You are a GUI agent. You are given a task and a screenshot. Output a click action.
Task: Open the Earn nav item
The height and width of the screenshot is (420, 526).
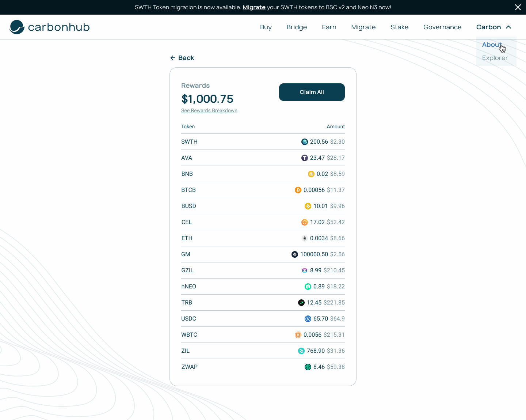[329, 27]
